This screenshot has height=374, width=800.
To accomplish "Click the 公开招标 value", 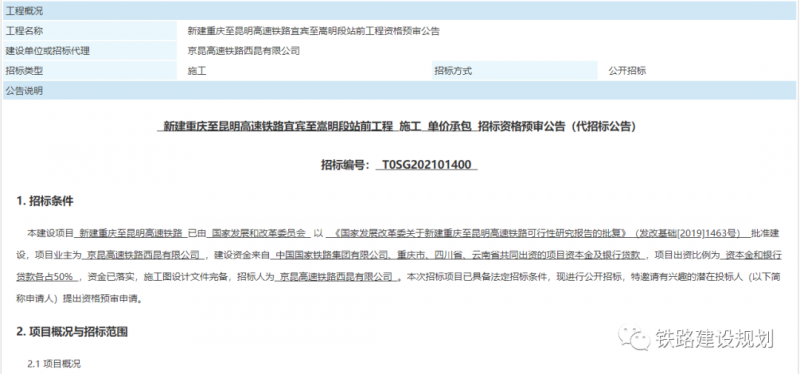I will click(x=627, y=71).
